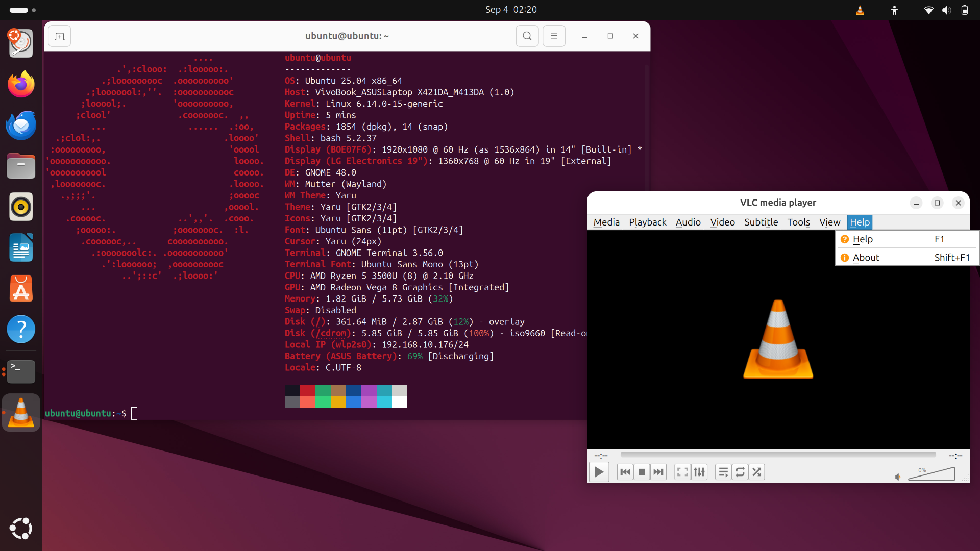Open the Audio menu in VLC
980x551 pixels.
tap(688, 222)
